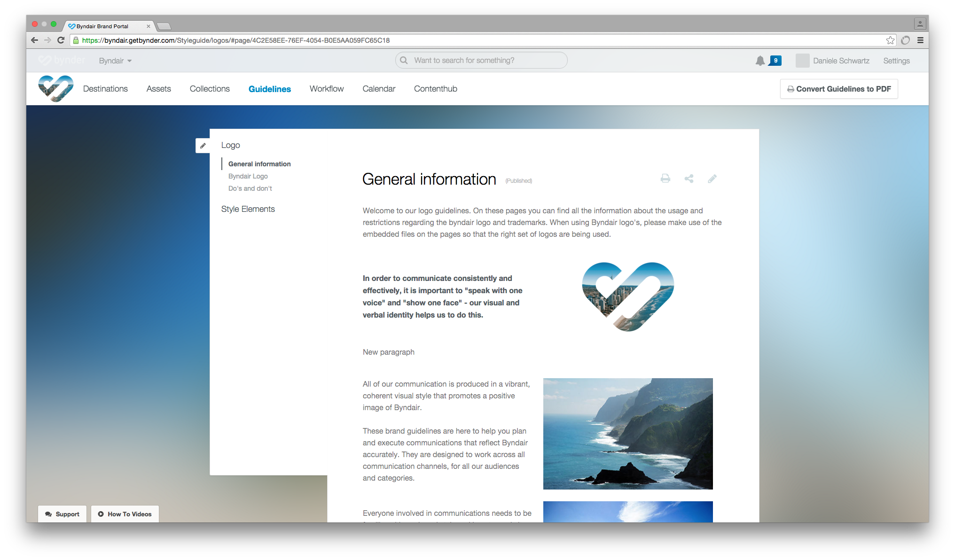Reload the page with the browser refresh icon
The height and width of the screenshot is (560, 955).
tap(61, 40)
